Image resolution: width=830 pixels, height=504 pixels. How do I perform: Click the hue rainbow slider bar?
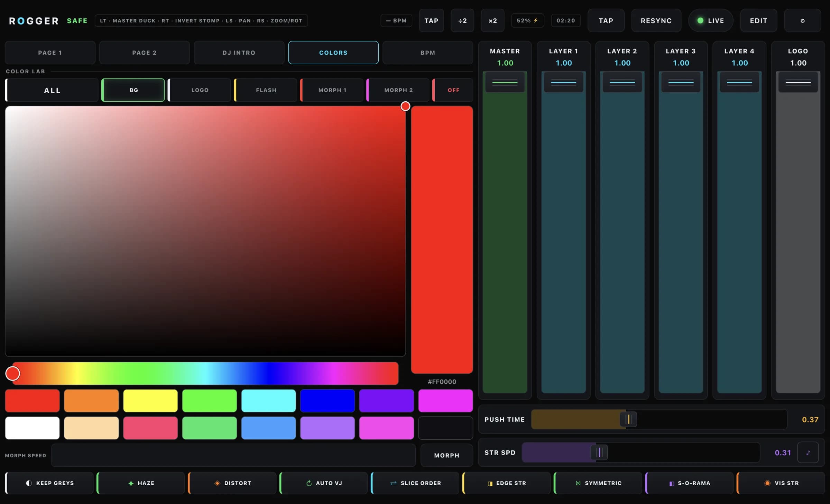pyautogui.click(x=205, y=373)
